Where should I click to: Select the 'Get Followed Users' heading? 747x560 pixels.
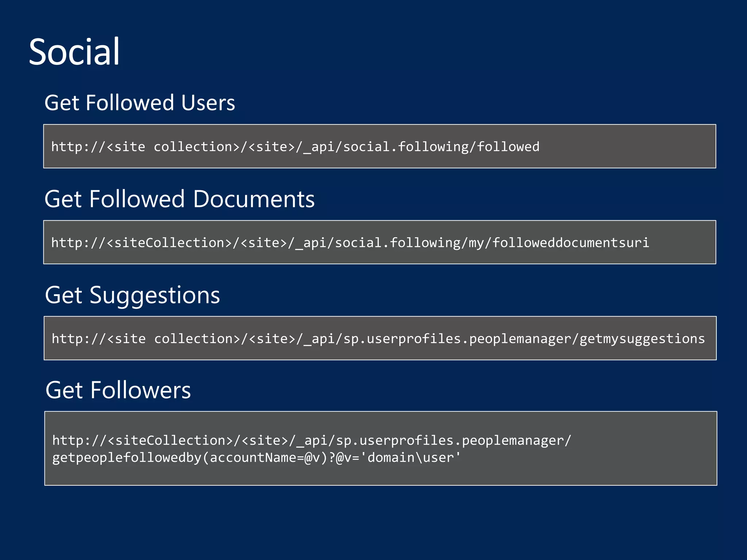(x=140, y=102)
